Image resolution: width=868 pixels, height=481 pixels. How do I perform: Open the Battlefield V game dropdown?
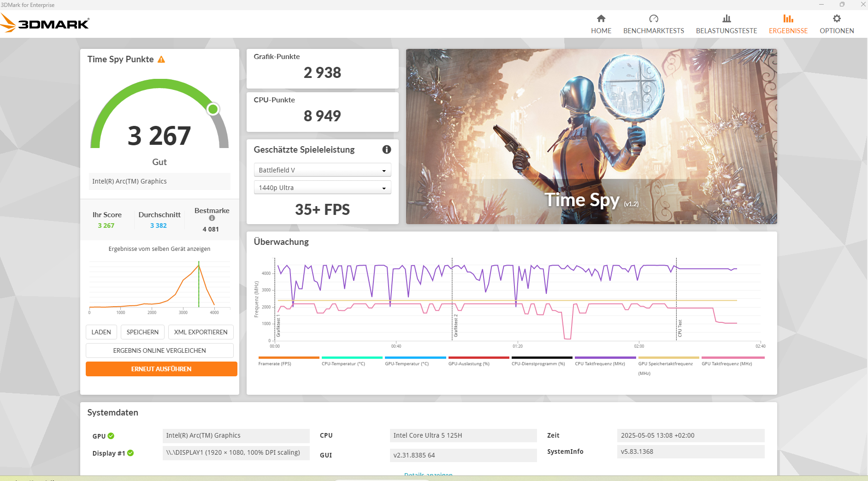point(322,170)
